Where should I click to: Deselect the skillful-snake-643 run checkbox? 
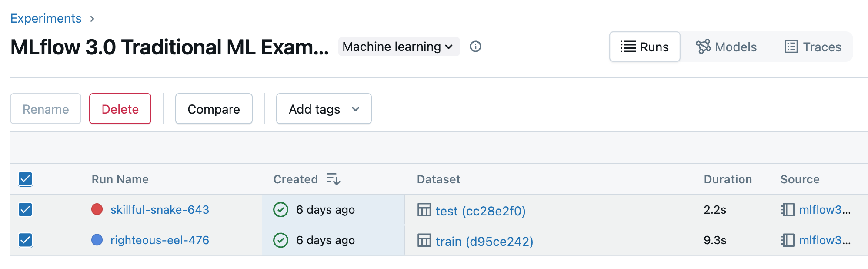[26, 210]
